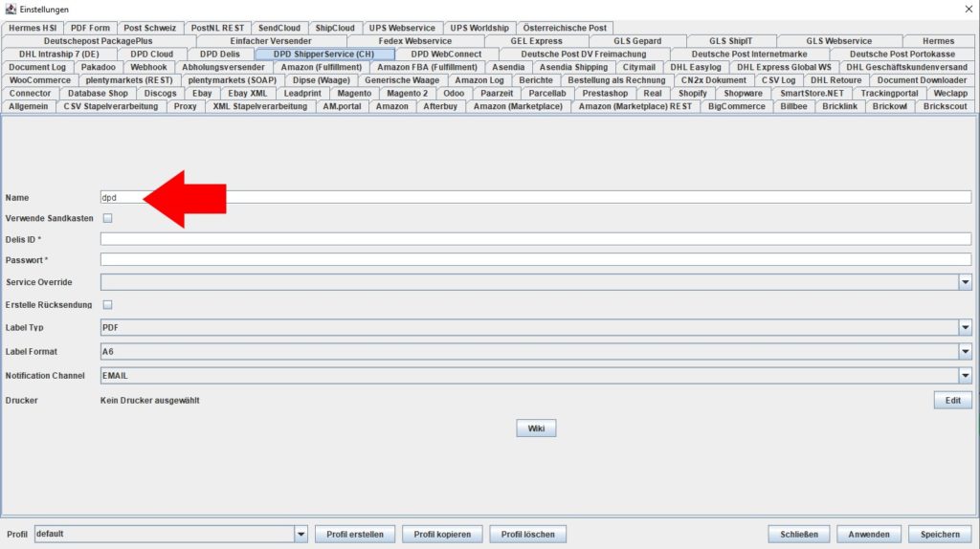Expand the Label Typ PDF dropdown
This screenshot has width=980, height=549.
[965, 327]
